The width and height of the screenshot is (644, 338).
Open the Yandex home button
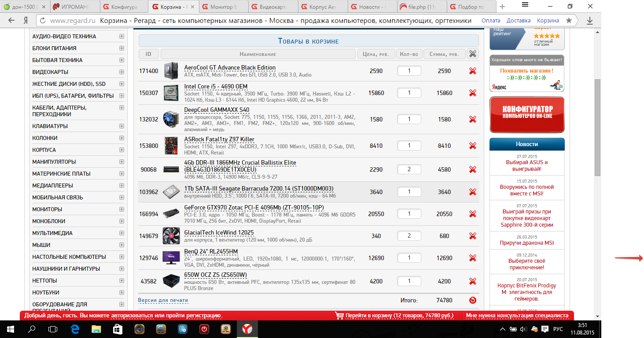click(26, 21)
